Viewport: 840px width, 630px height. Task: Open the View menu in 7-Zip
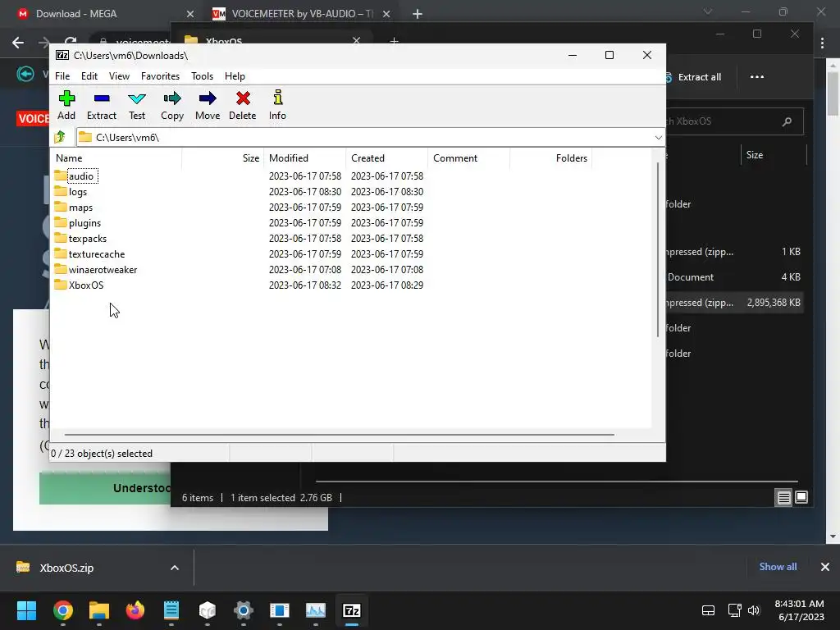[119, 76]
